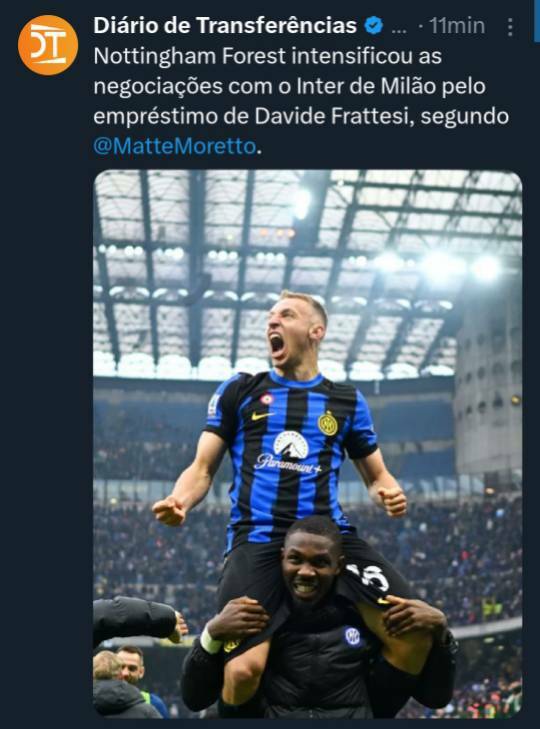Open the orange Diário de Transferências avatar

[x=48, y=45]
